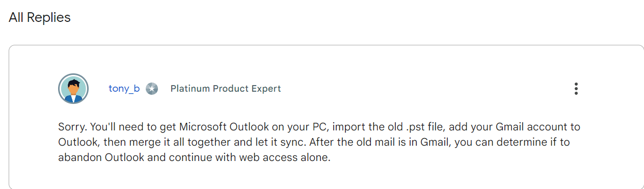Click the Platinum Product Expert label
Screen dimensions: 644x189
(226, 89)
